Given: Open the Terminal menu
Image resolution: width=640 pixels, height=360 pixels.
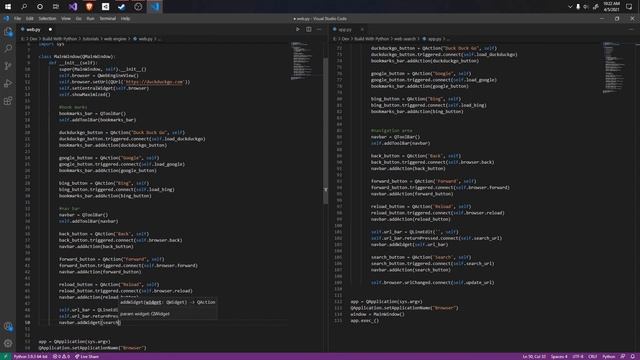Looking at the screenshot, I should coord(108,18).
